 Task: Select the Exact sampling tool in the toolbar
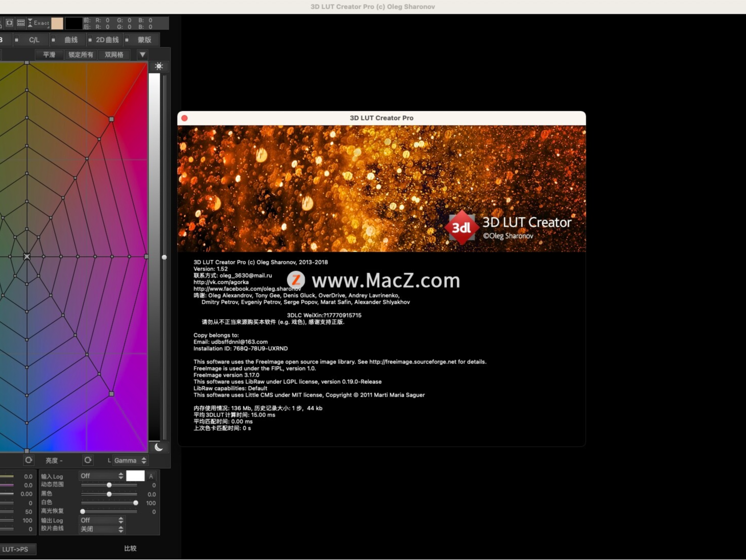(39, 23)
